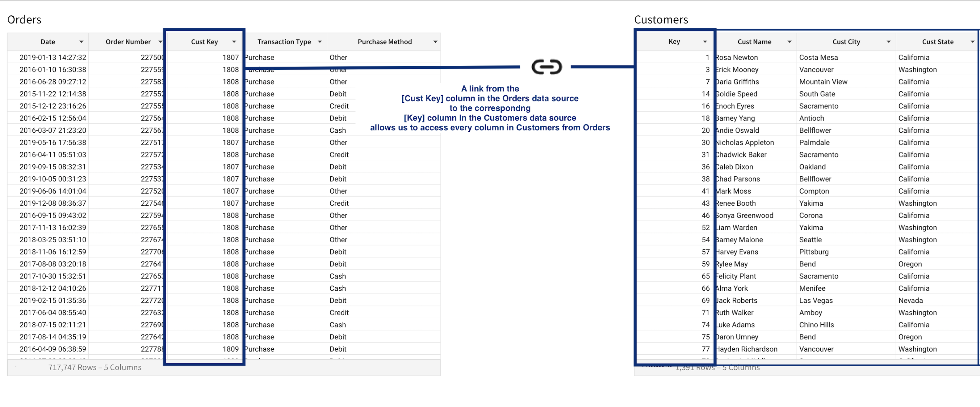Open Purchase Method column dropdown arrow

pos(435,42)
